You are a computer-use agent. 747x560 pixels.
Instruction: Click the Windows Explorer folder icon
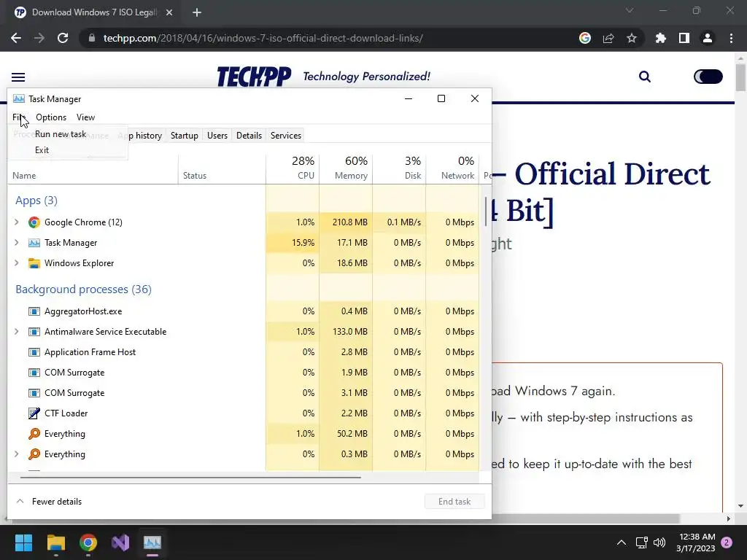pos(34,263)
